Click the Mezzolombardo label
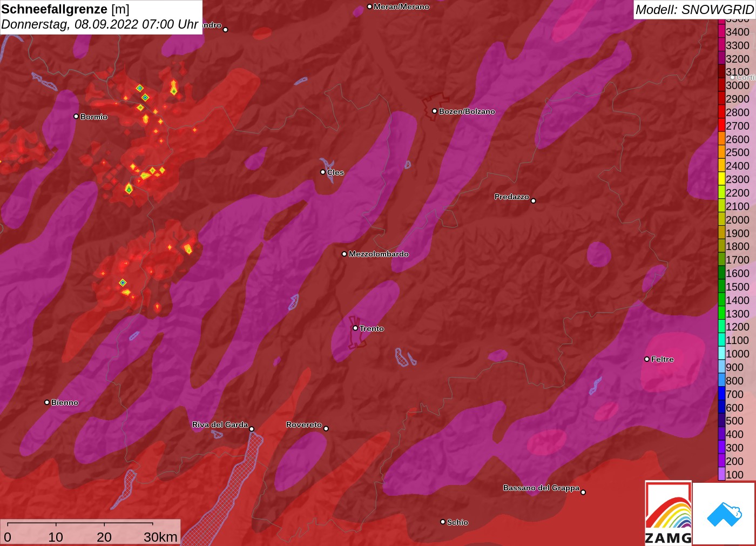Viewport: 756px width, 546px height. (379, 254)
